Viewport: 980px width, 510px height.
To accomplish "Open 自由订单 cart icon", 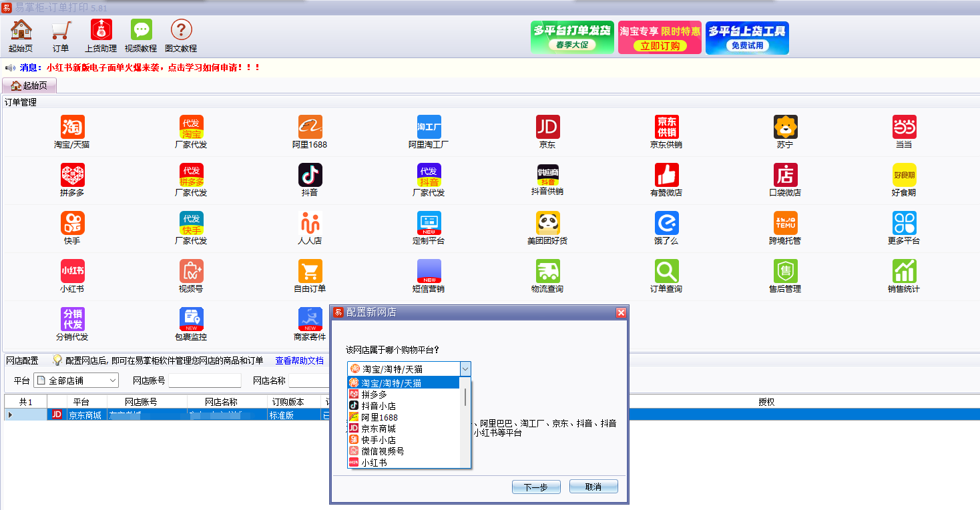I will (x=310, y=271).
